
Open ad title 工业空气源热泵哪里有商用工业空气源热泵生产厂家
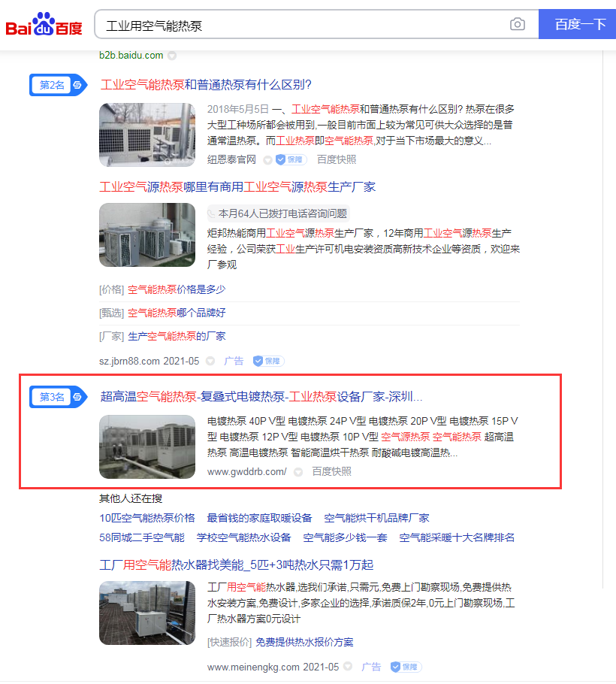[x=237, y=187]
